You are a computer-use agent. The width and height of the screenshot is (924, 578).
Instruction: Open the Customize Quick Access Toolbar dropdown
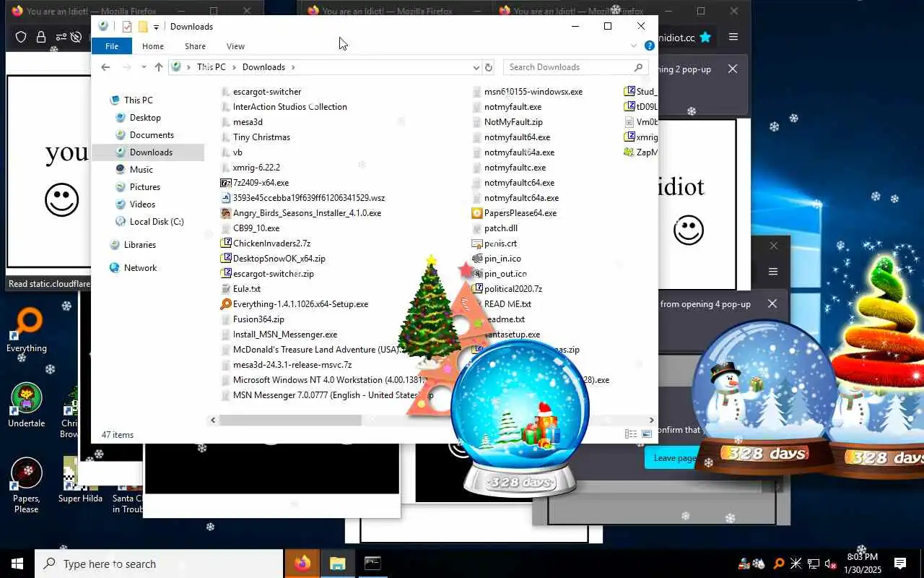pyautogui.click(x=156, y=27)
